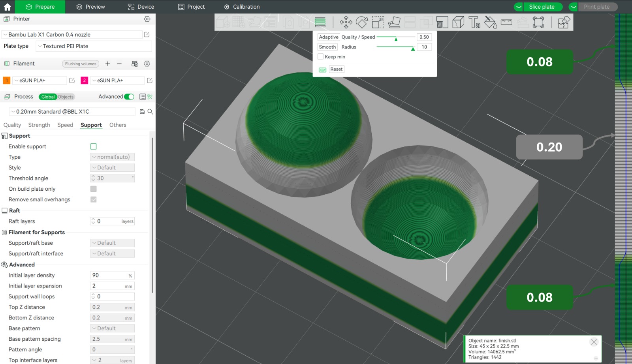This screenshot has width=632, height=364.
Task: Add a filament with the plus icon
Action: (108, 64)
